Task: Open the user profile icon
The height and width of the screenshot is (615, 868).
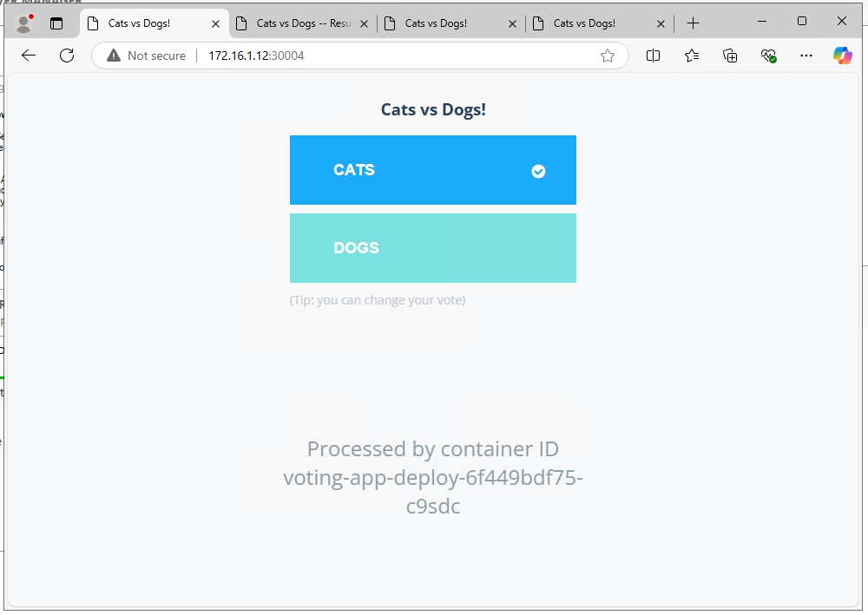Action: [24, 23]
